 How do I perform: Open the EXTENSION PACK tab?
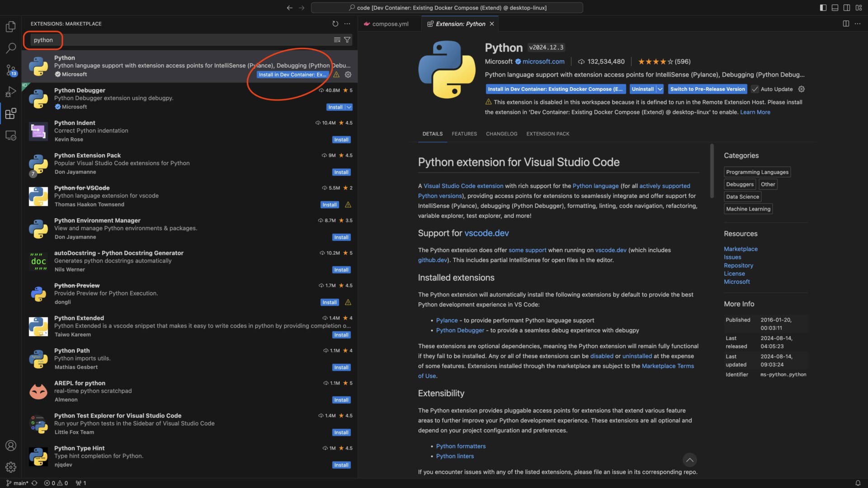[x=548, y=134]
